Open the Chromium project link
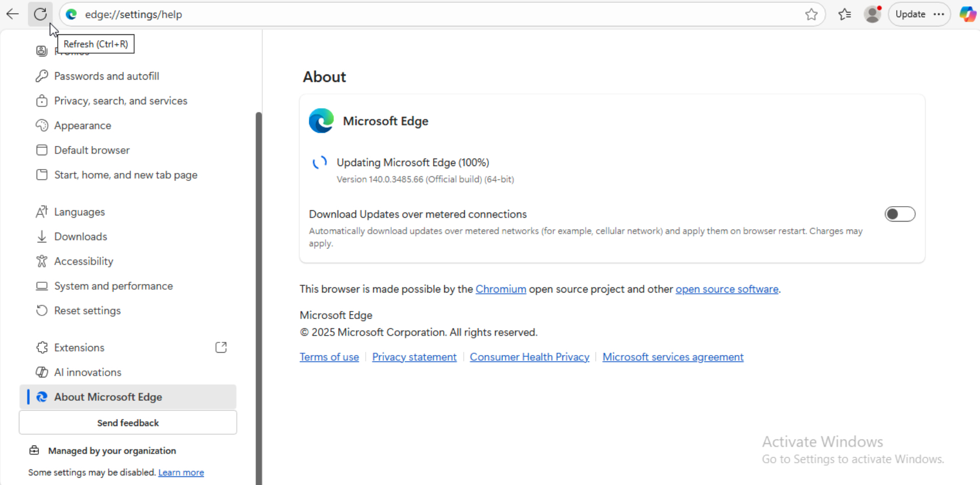Viewport: 980px width, 485px height. 500,289
